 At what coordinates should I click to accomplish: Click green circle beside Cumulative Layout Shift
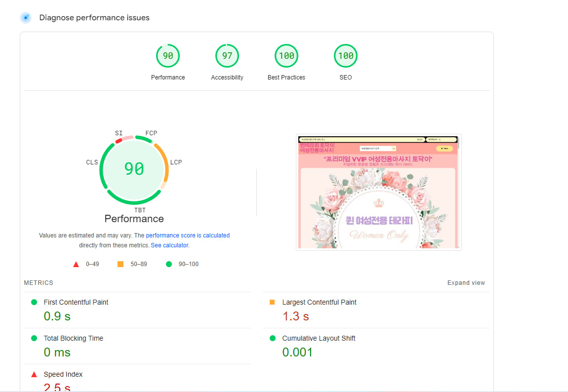point(272,338)
